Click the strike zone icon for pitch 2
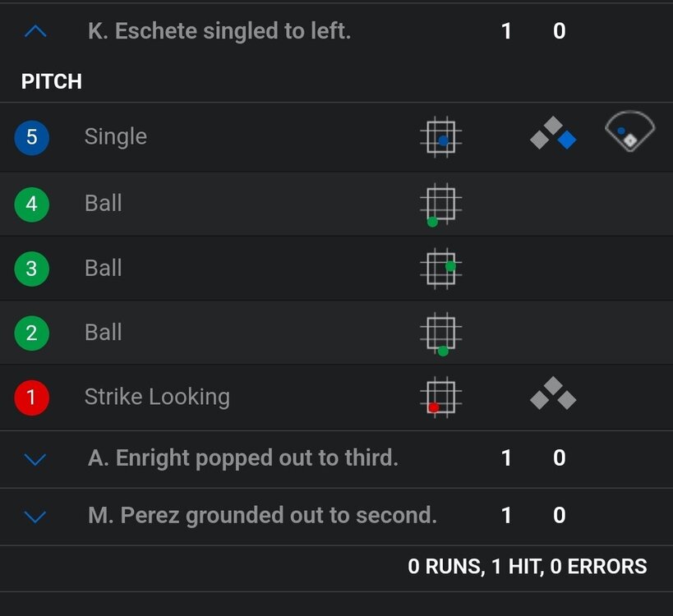Viewport: 673px width, 616px height. 440,333
